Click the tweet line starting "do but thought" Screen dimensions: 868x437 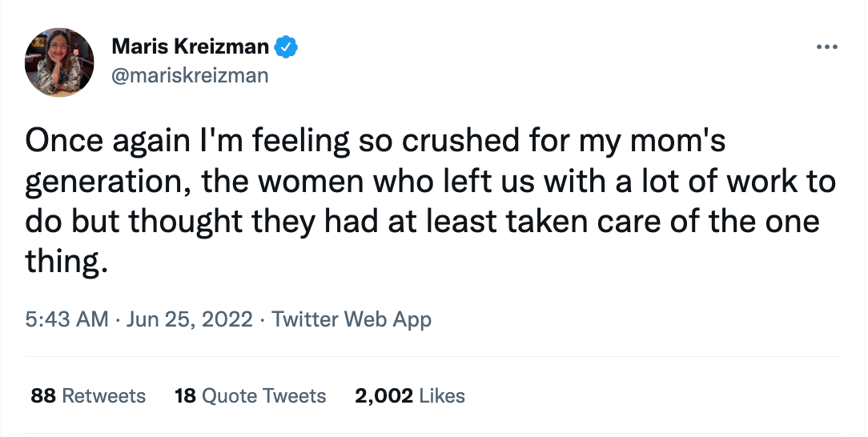pos(422,223)
